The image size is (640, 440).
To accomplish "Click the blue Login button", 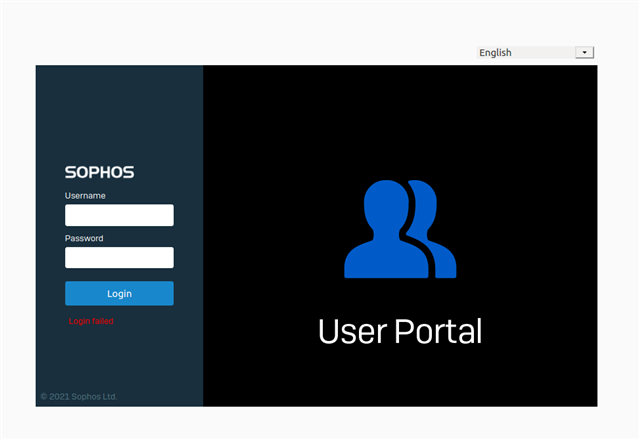I will click(119, 293).
